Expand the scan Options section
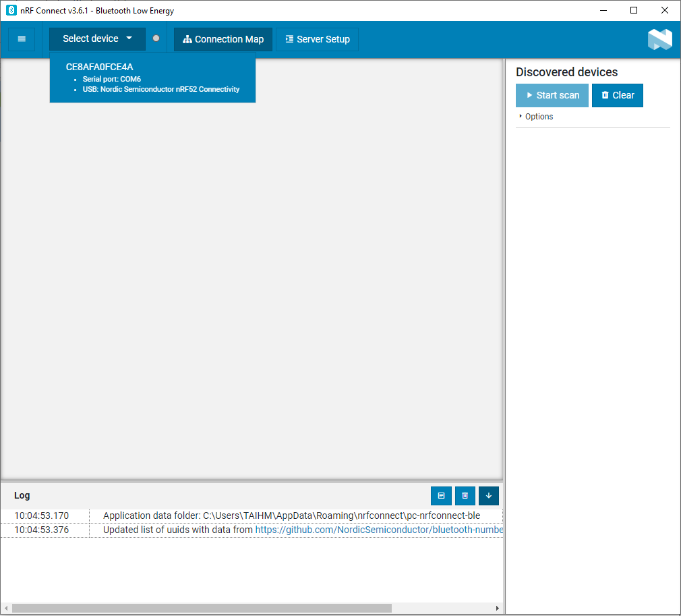Viewport: 681px width, 616px height. (x=536, y=117)
